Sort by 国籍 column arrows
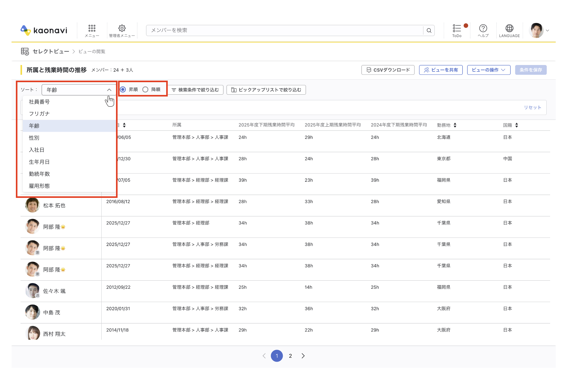 click(517, 125)
